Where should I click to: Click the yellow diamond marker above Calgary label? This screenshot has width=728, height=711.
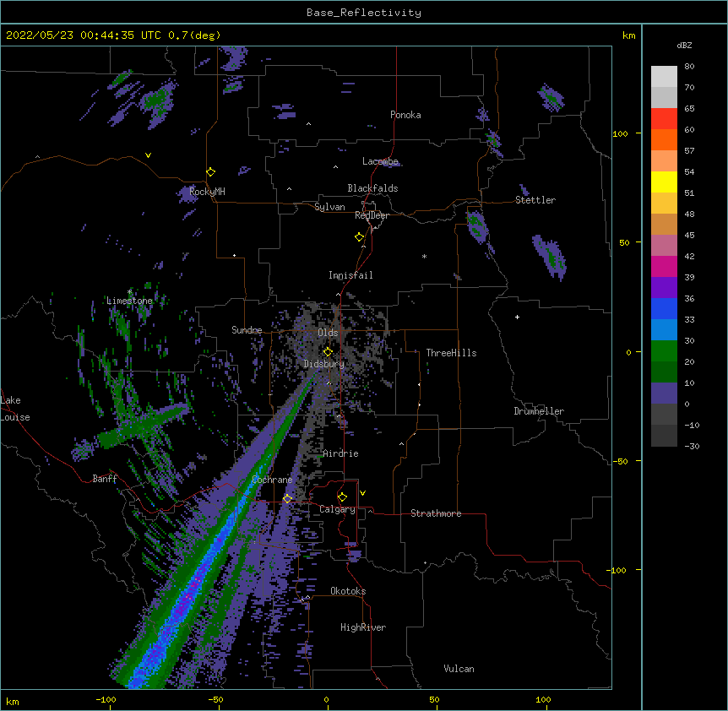pos(342,497)
